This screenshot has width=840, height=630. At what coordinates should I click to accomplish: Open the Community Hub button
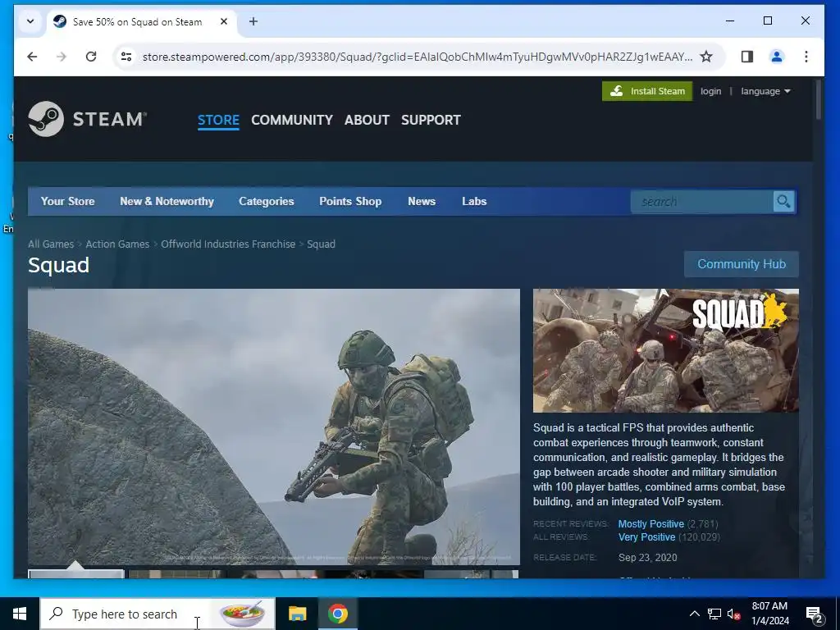[742, 264]
